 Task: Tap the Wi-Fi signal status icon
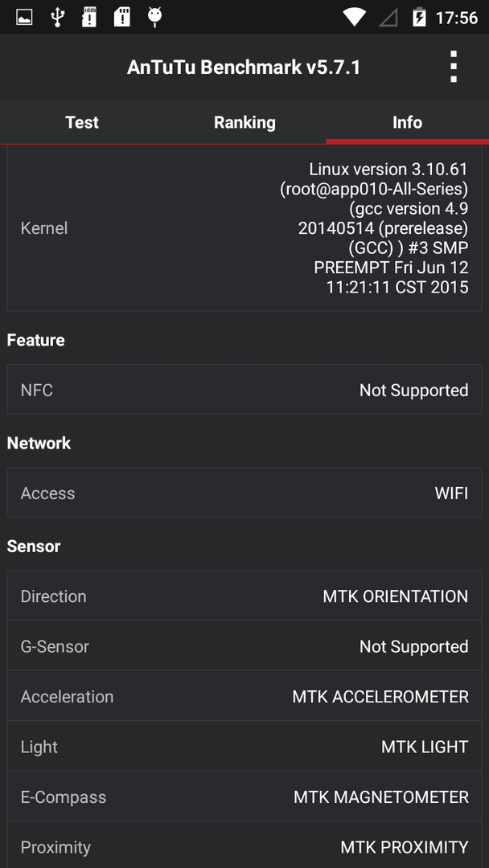click(x=354, y=17)
